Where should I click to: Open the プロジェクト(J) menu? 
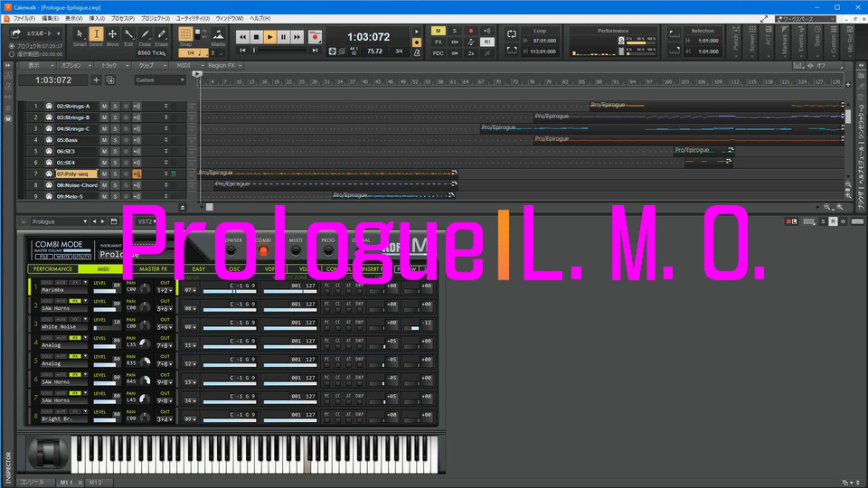[x=155, y=19]
